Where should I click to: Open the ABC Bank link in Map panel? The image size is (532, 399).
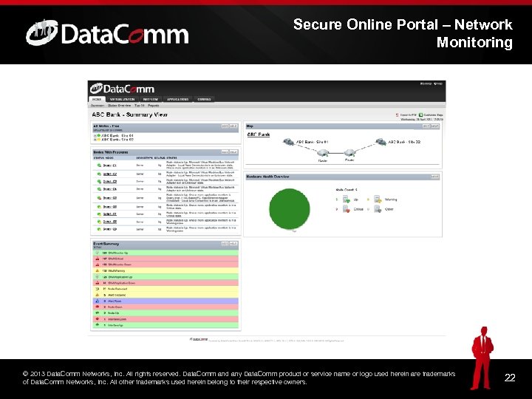tap(259, 134)
